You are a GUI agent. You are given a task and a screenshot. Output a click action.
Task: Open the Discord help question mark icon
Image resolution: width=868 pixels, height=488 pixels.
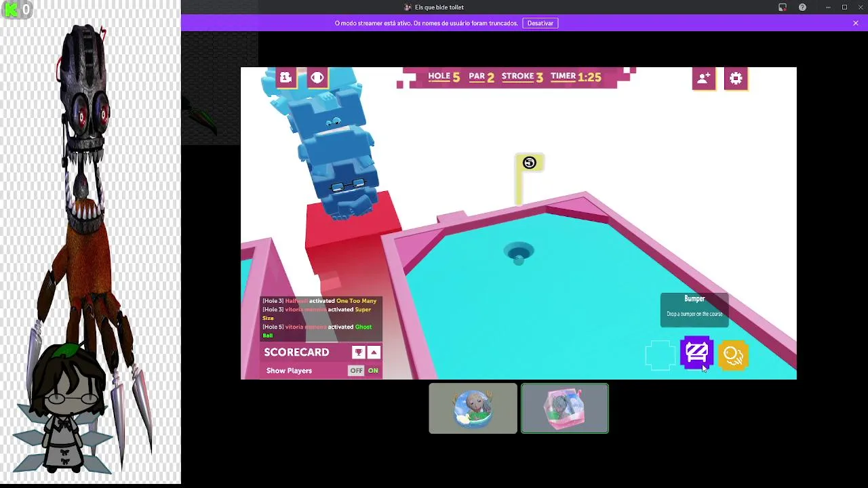point(802,7)
